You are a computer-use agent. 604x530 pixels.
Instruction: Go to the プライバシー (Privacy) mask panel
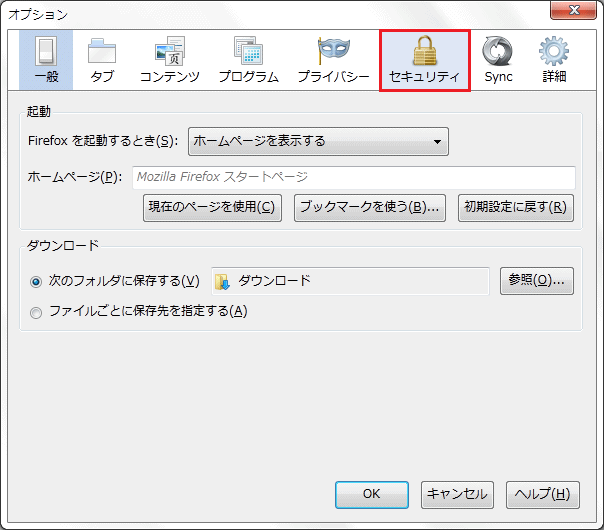(x=333, y=60)
